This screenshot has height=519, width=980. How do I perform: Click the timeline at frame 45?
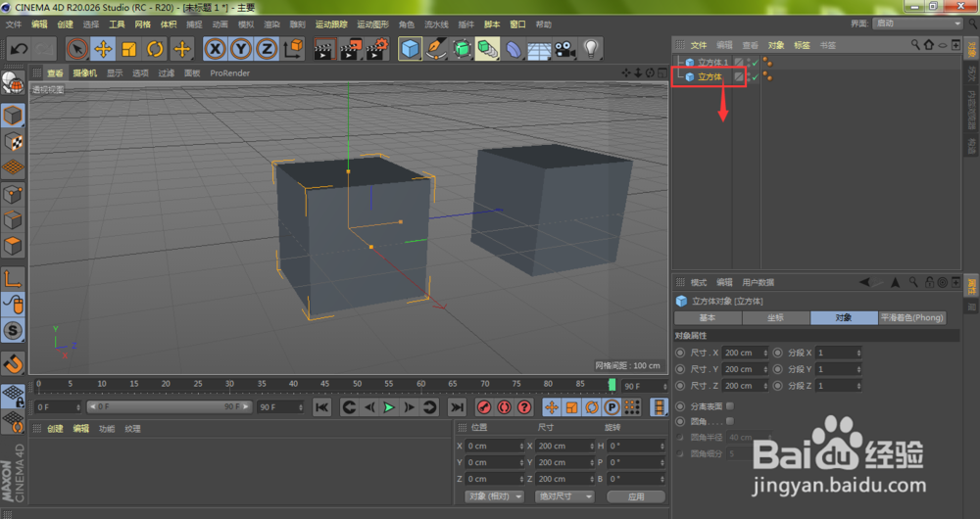point(324,385)
